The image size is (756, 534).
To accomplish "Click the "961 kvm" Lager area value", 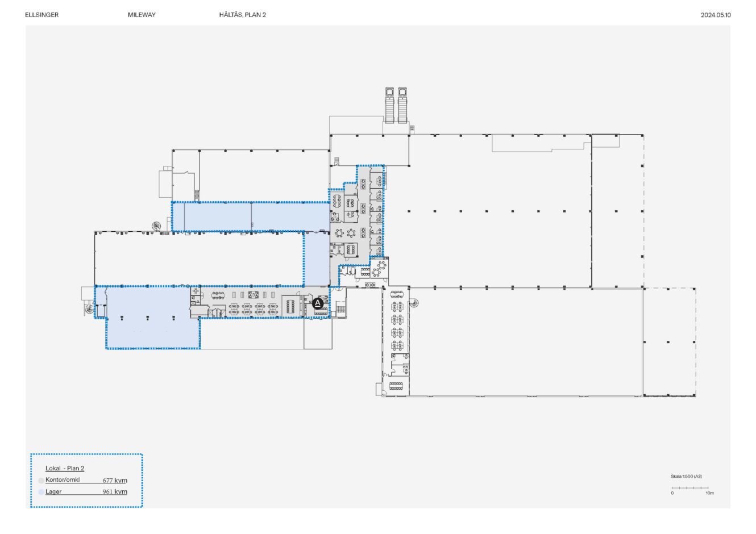I will click(x=115, y=492).
